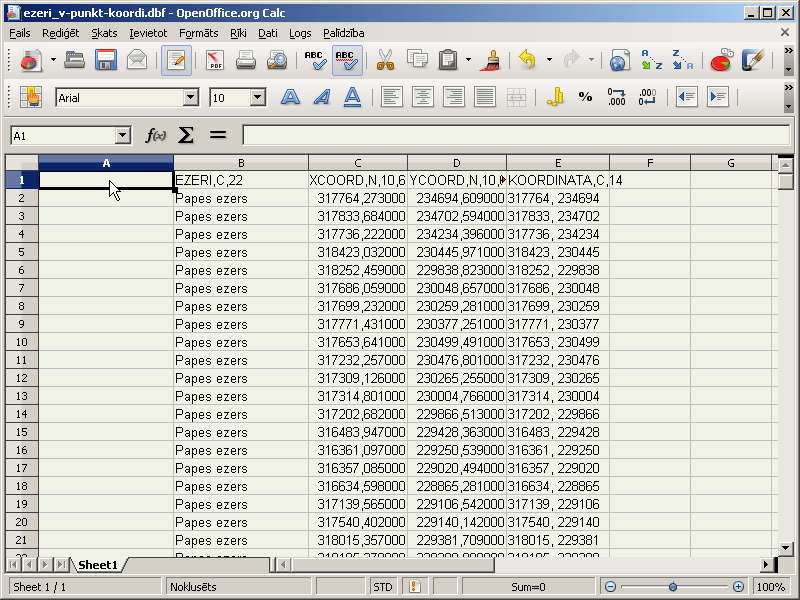Sort ascending A to Z
The image size is (800, 600).
[651, 60]
